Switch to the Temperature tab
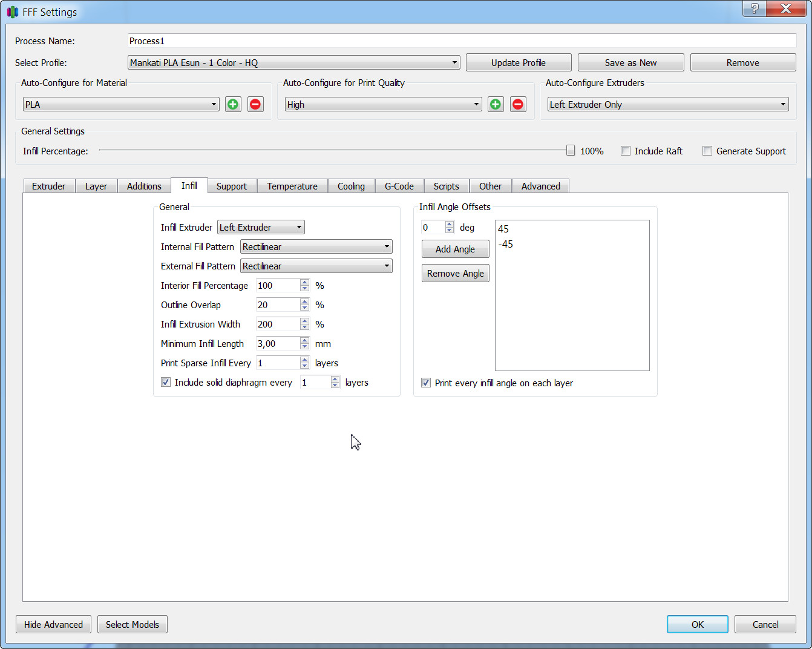Screen dimensions: 812x649 coord(292,186)
